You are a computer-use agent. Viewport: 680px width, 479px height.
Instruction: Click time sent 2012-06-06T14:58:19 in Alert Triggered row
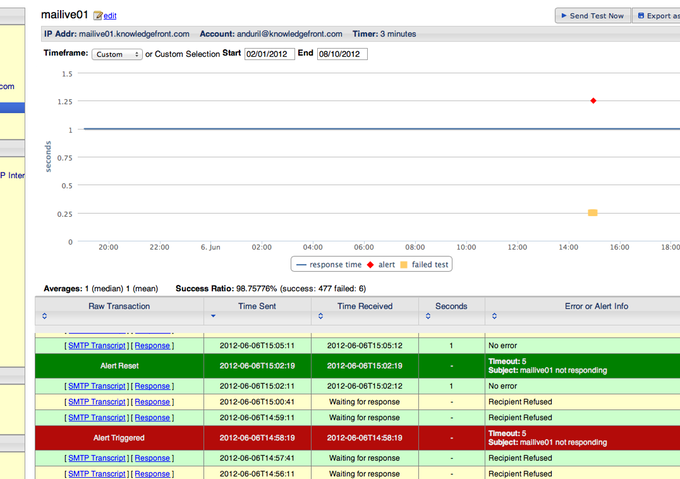(257, 438)
